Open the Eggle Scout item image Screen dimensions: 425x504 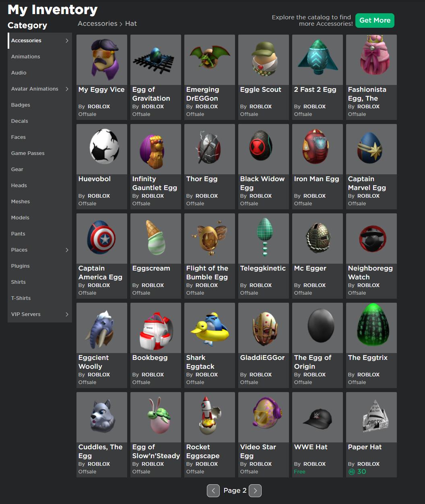click(264, 60)
